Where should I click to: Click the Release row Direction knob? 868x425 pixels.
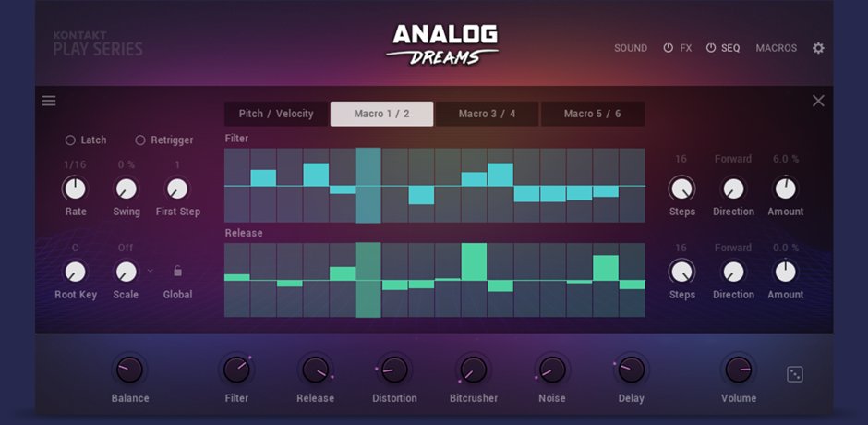coord(733,272)
